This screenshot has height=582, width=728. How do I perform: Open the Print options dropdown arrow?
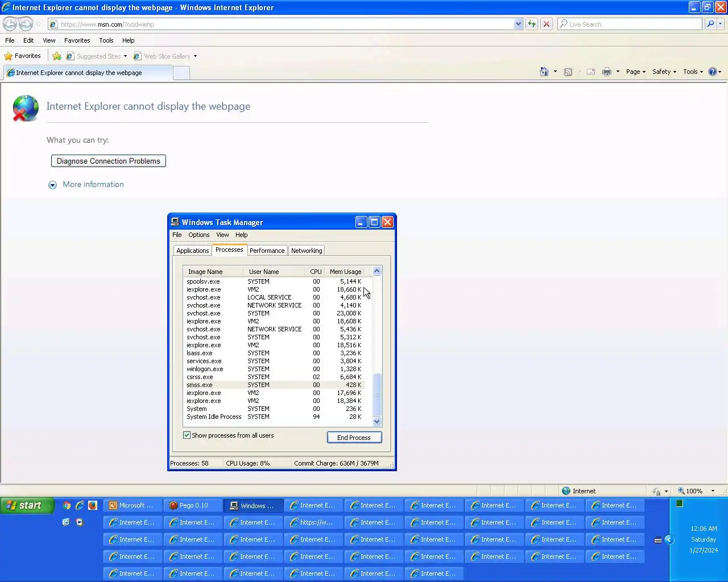coord(618,72)
